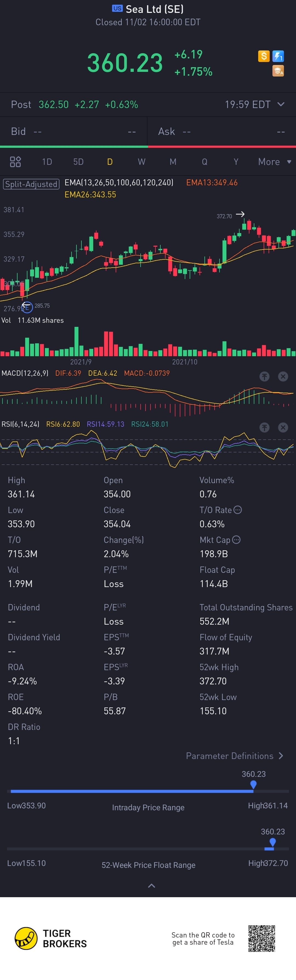Select the quarterly Q chart tab
This screenshot has width=296, height=980.
[x=205, y=162]
